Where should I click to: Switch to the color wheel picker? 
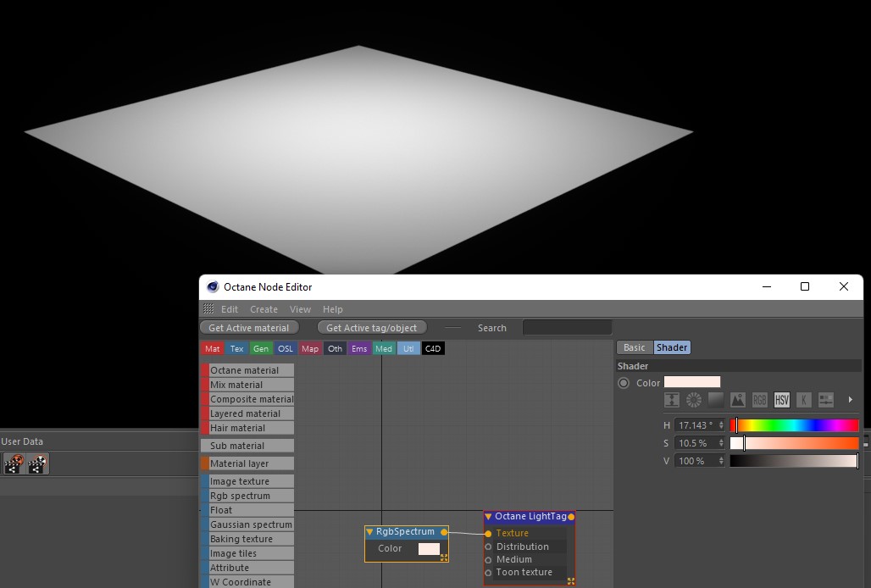point(694,400)
